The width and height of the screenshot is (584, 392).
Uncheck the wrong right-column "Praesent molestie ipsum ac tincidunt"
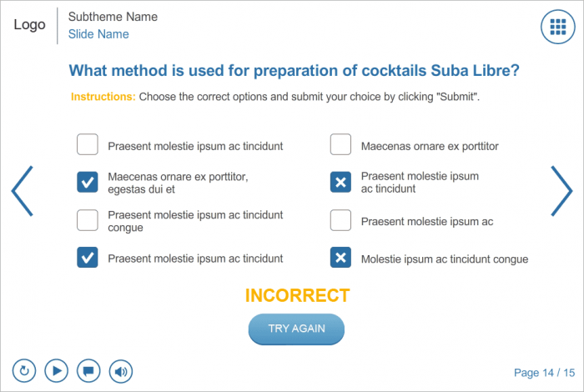pyautogui.click(x=340, y=182)
